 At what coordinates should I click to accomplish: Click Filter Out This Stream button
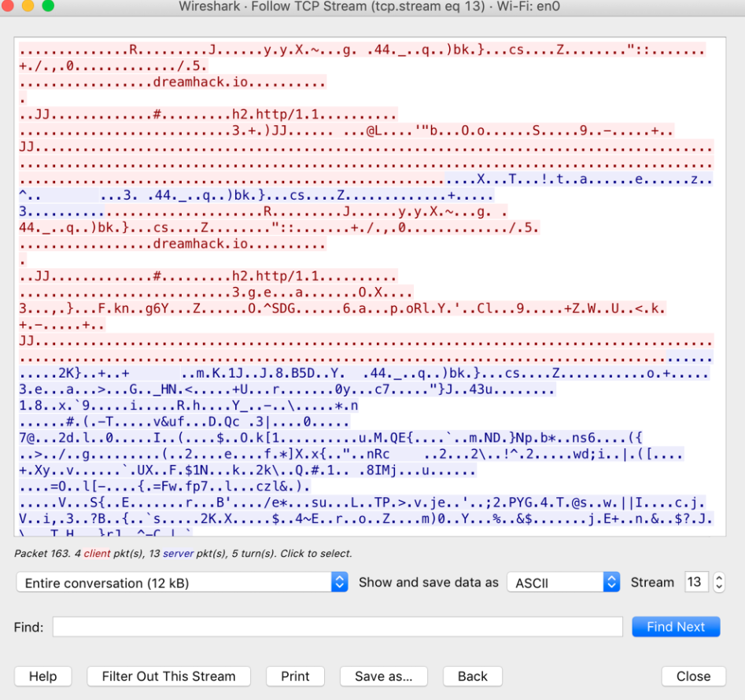[168, 676]
